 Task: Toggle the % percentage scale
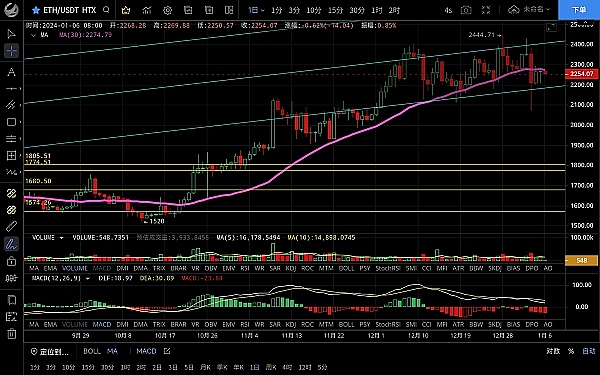[571, 351]
